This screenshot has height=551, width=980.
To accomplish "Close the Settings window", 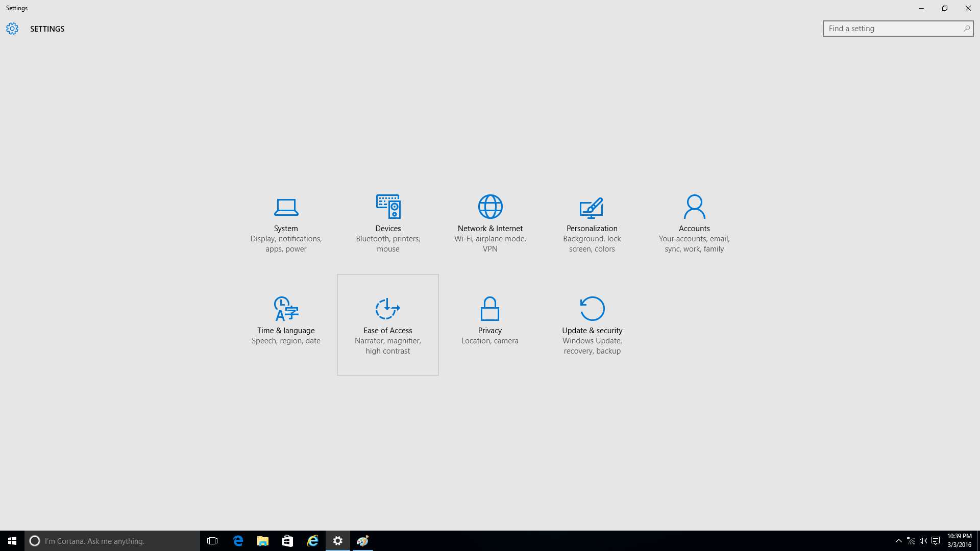I will (x=968, y=8).
